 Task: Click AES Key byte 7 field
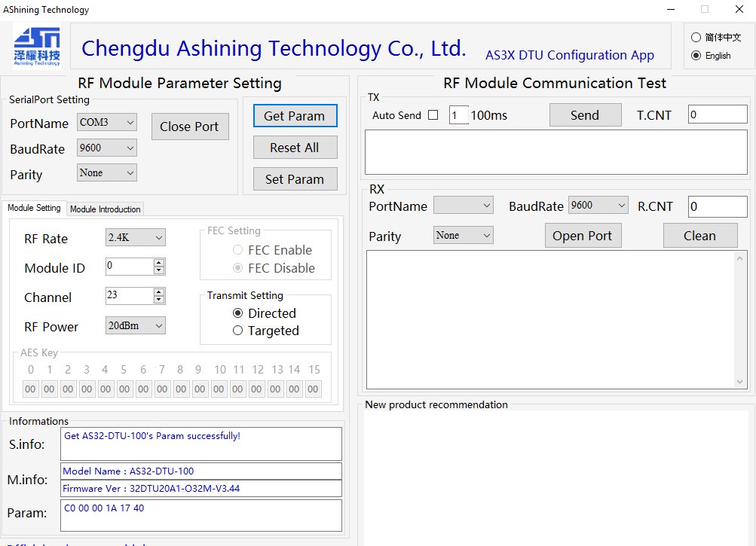162,389
